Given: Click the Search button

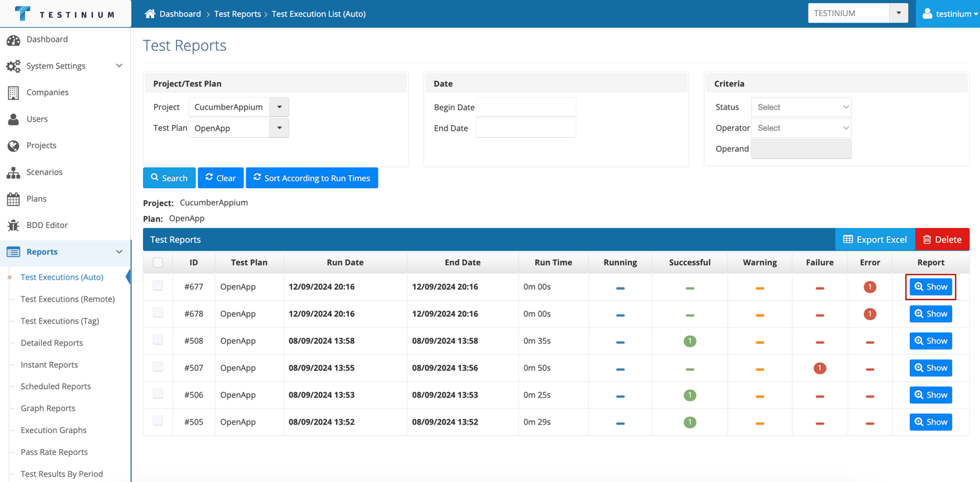Looking at the screenshot, I should pyautogui.click(x=169, y=178).
